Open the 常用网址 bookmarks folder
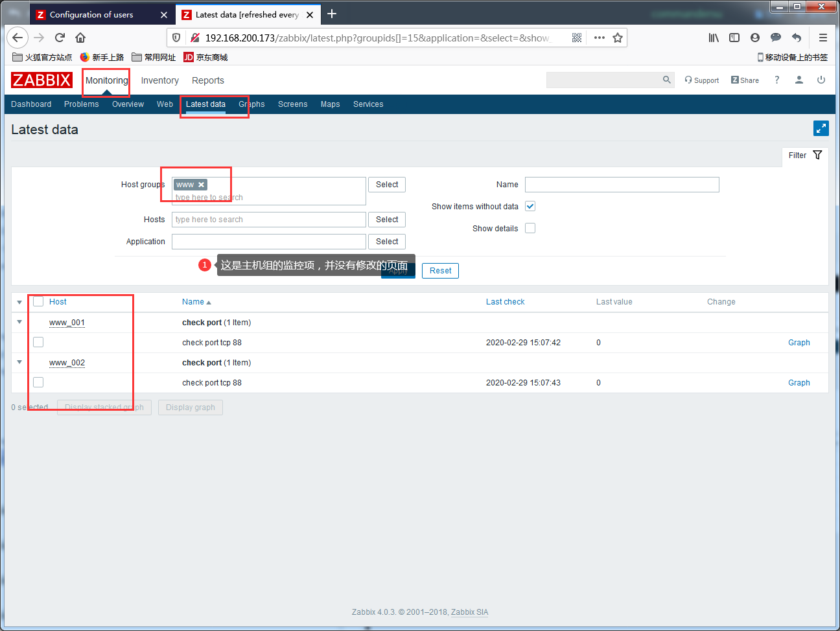Image resolution: width=840 pixels, height=631 pixels. (x=154, y=57)
